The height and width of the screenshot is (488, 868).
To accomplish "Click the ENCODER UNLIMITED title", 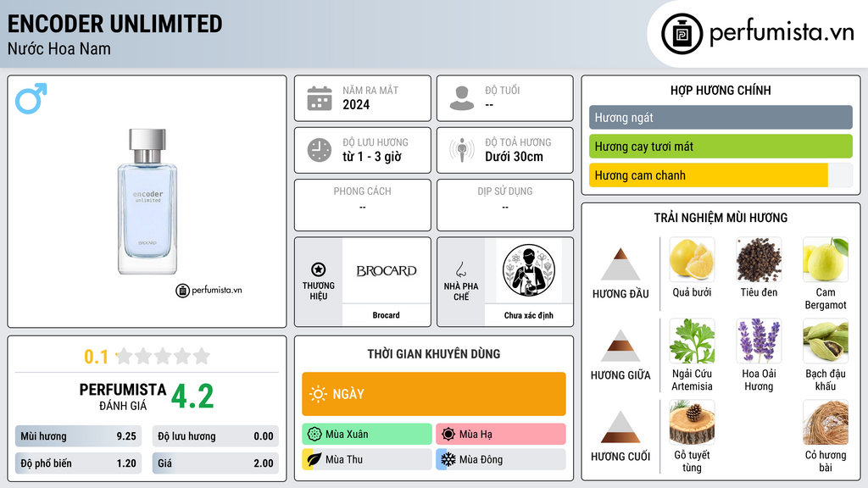I will [114, 24].
